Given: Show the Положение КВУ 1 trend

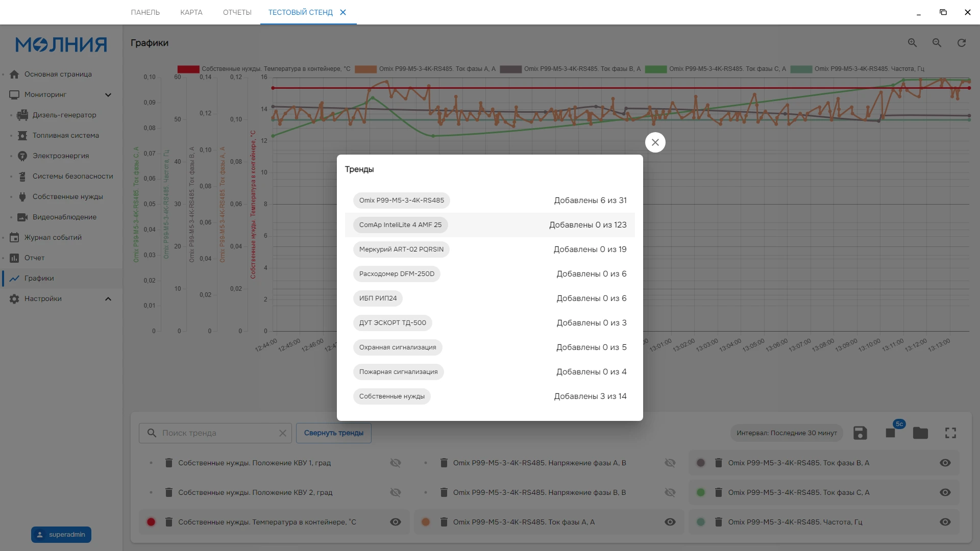Looking at the screenshot, I should (x=396, y=463).
